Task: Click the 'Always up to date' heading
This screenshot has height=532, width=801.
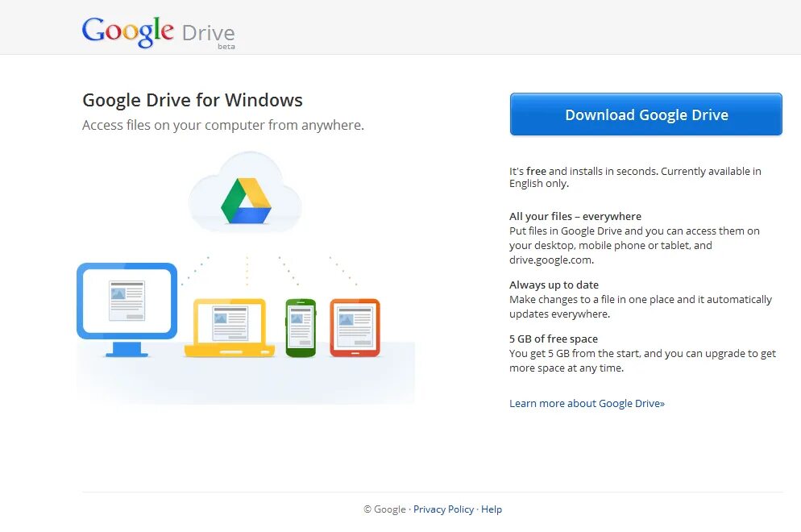Action: 554,285
